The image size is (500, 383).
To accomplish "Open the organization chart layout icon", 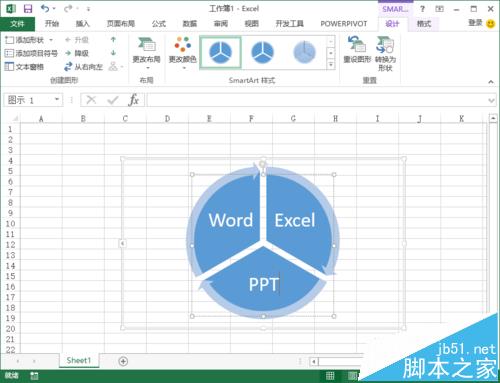I will pos(115,67).
